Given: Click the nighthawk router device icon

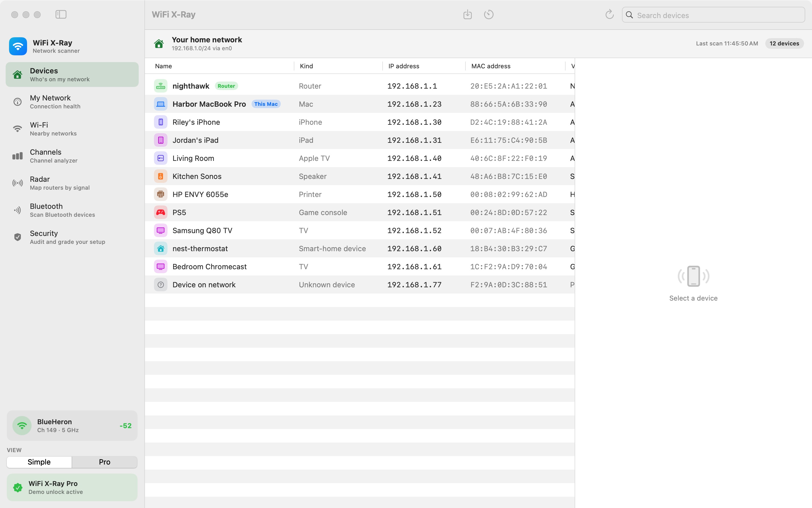Looking at the screenshot, I should (161, 86).
